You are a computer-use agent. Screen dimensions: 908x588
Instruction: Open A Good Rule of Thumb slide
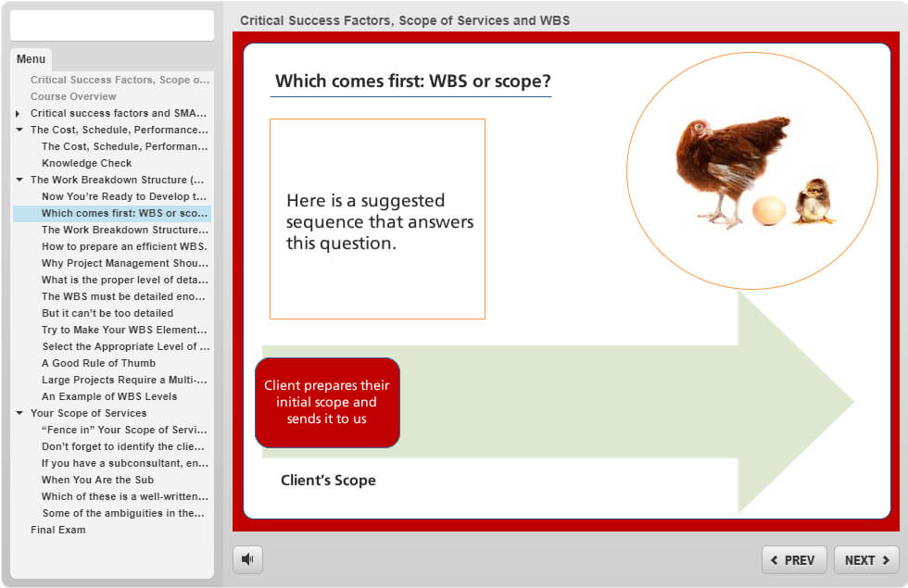point(99,363)
